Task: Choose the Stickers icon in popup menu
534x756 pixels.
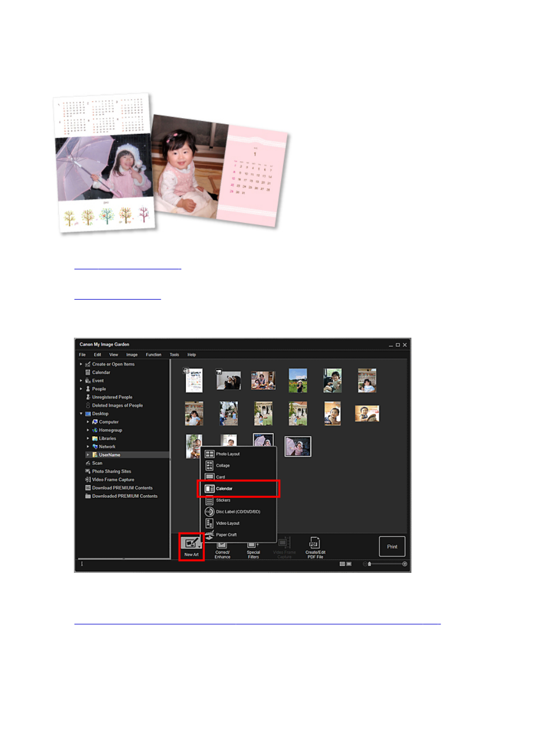Action: (x=209, y=500)
